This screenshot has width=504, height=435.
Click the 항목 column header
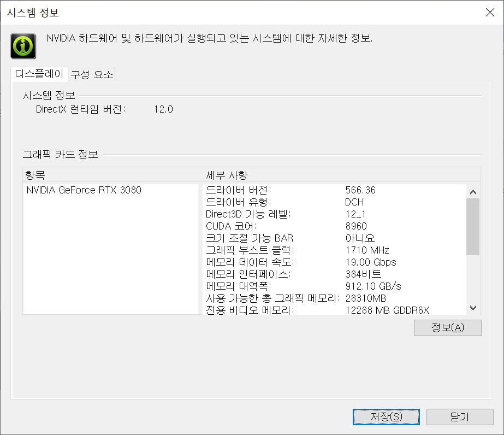pos(35,175)
